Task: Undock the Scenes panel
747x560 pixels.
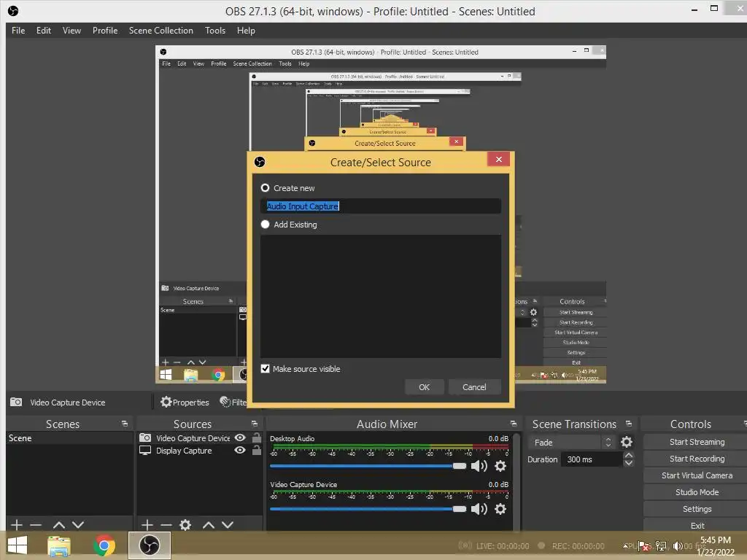Action: (125, 424)
